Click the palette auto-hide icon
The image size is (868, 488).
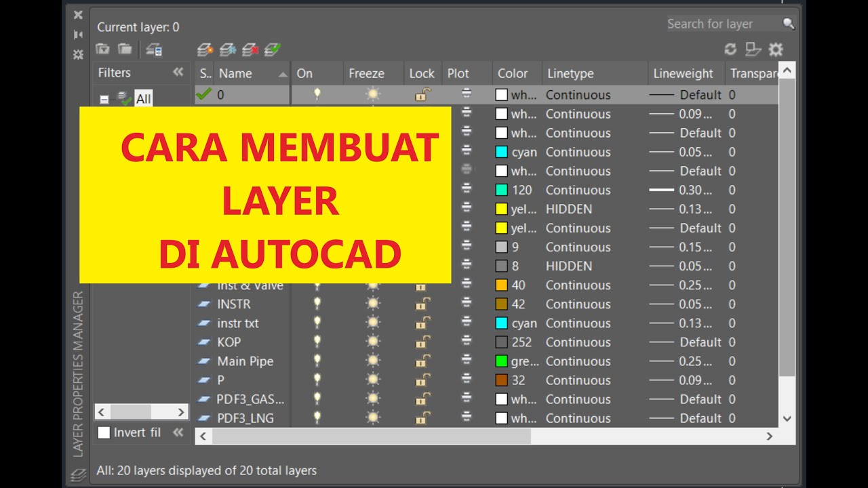coord(78,34)
